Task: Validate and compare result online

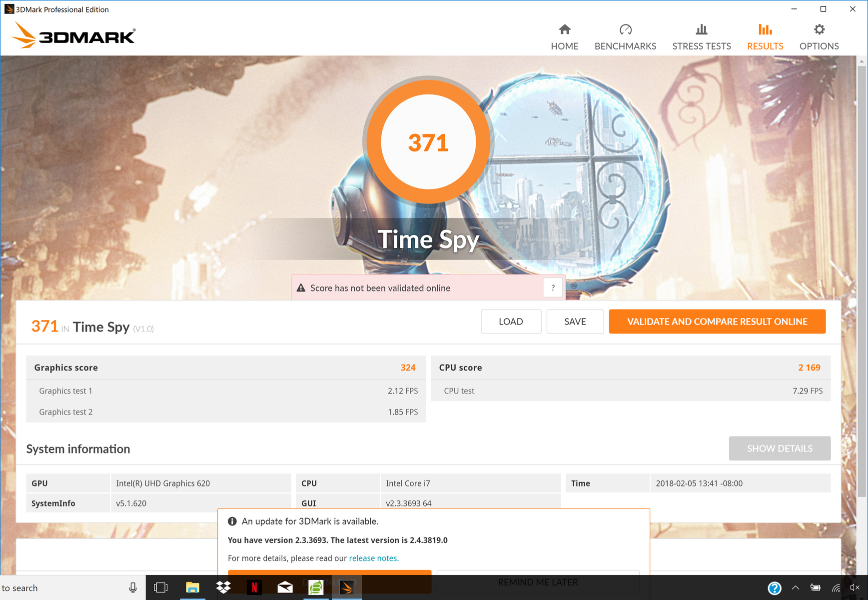Action: click(717, 321)
